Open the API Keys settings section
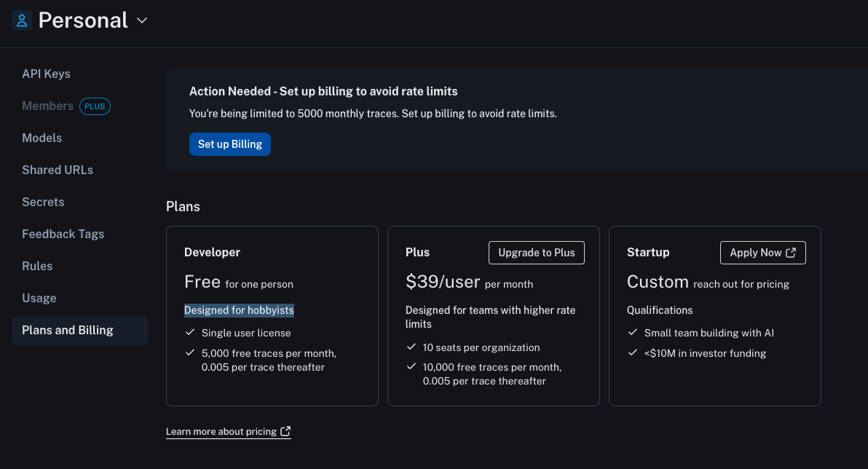This screenshot has width=868, height=469. point(46,74)
